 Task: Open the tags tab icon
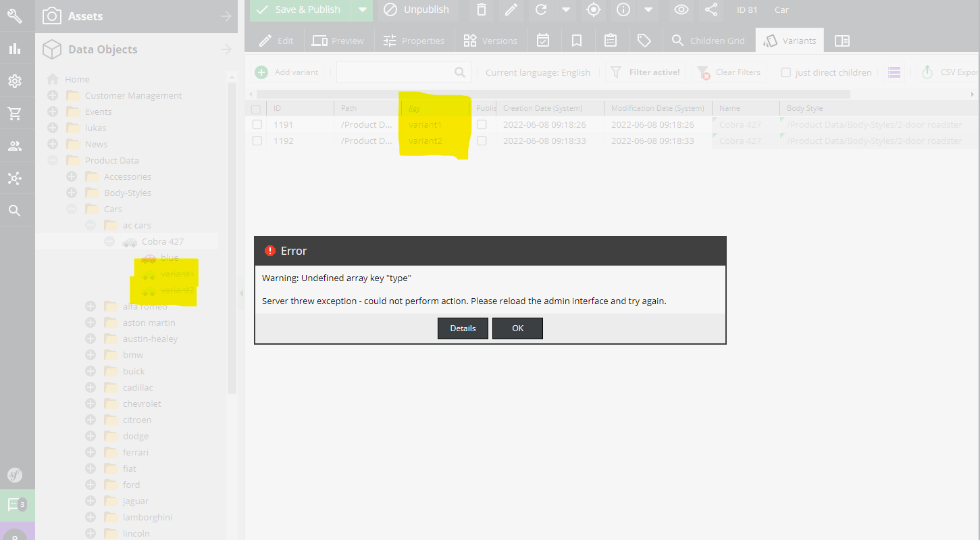coord(644,41)
